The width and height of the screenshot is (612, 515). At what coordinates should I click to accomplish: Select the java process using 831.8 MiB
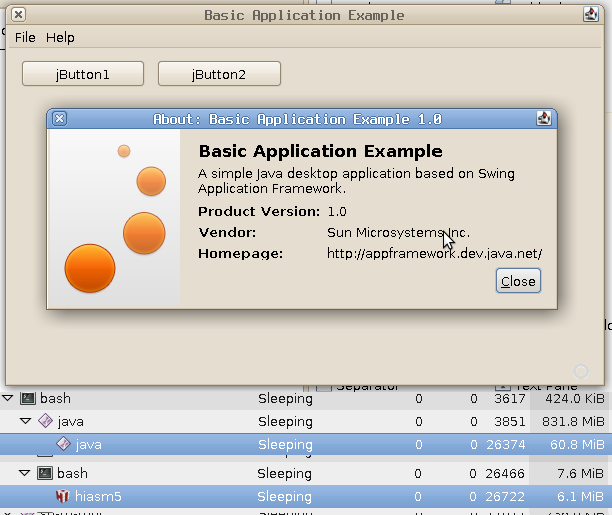coord(300,421)
